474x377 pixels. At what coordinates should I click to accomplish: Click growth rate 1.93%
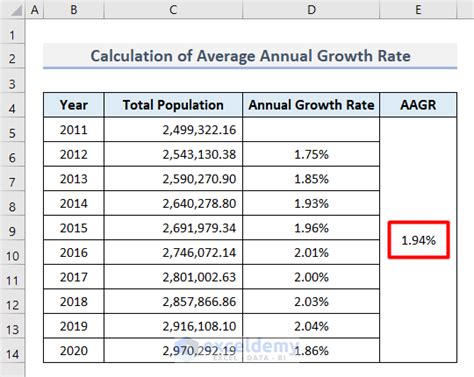311,203
